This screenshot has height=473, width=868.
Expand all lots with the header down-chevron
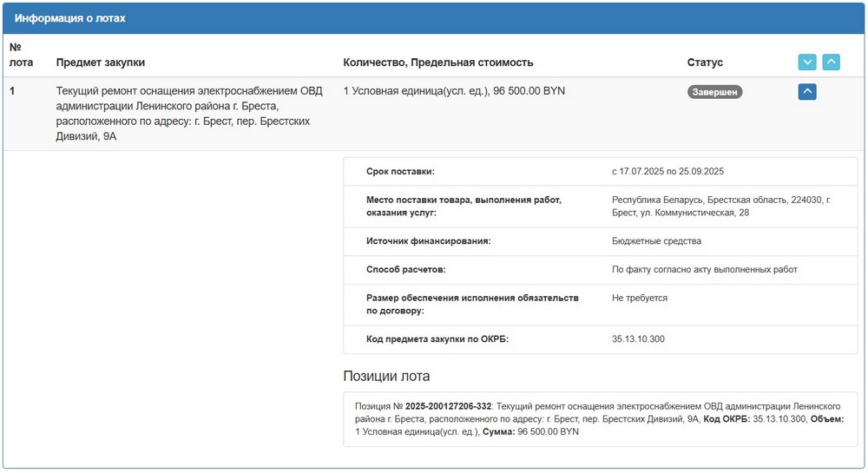pos(807,62)
